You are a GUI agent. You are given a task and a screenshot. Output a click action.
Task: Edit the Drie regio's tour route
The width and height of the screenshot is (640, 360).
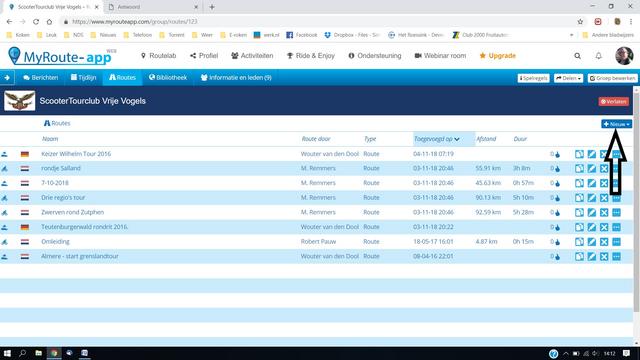click(x=591, y=198)
